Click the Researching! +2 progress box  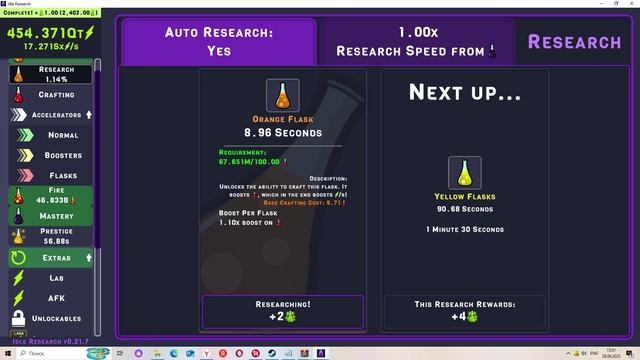[x=283, y=312]
